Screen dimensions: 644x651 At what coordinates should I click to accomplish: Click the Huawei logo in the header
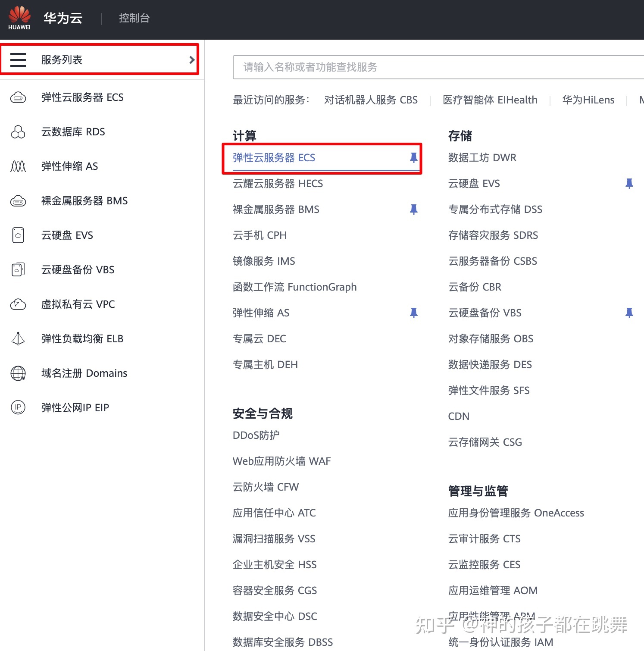(x=19, y=18)
